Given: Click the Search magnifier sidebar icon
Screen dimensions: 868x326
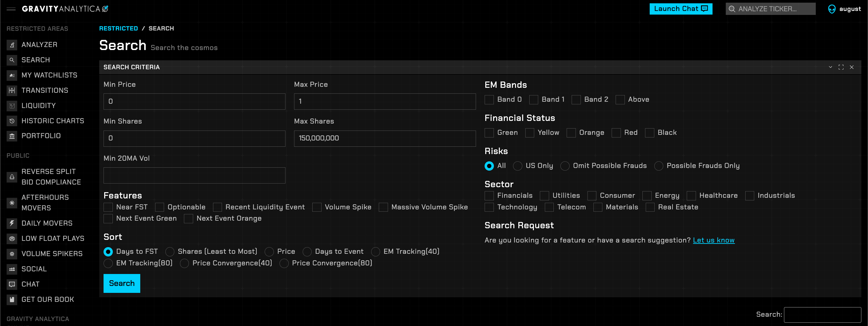Looking at the screenshot, I should click(12, 60).
